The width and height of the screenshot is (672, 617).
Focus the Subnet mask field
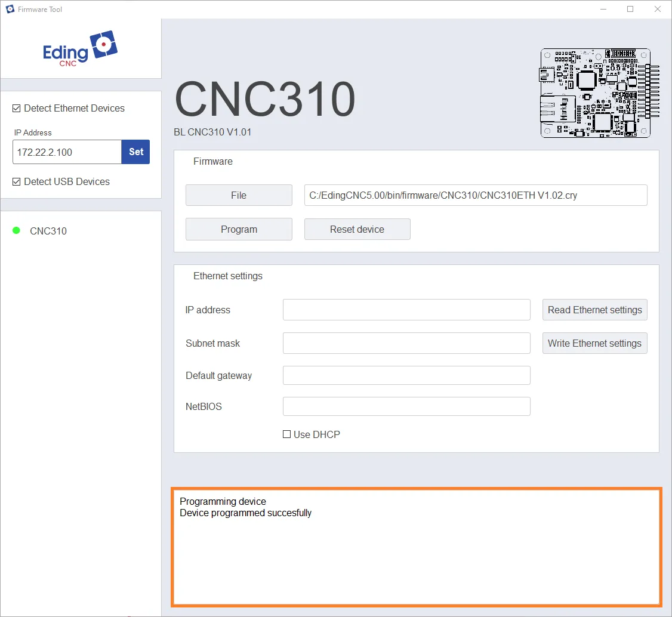click(406, 343)
